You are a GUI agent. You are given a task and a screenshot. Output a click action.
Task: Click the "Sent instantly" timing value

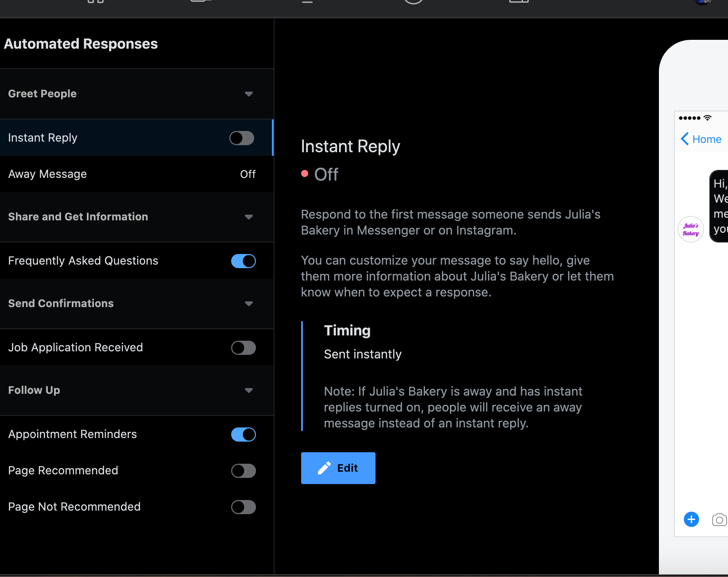tap(363, 354)
